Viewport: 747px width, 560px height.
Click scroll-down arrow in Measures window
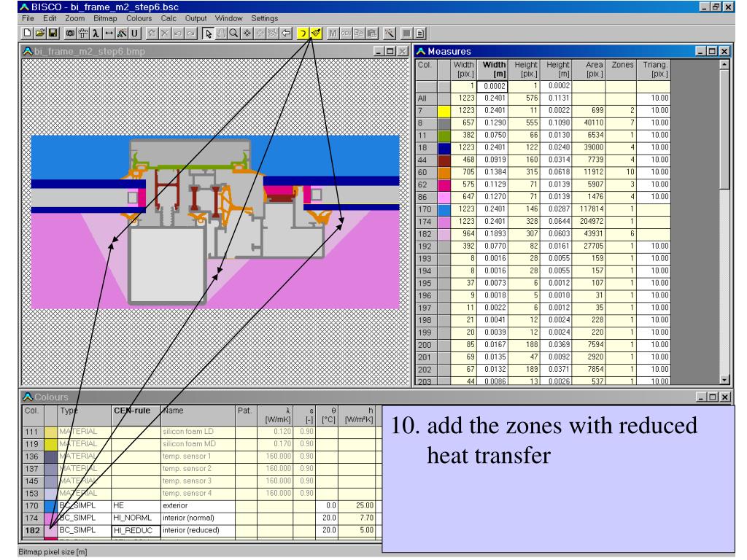tap(724, 379)
